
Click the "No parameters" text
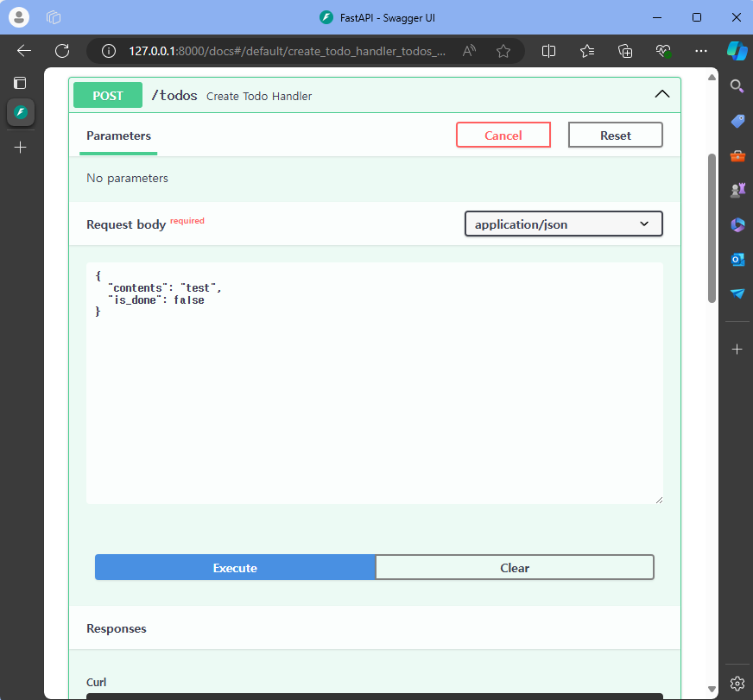[127, 178]
